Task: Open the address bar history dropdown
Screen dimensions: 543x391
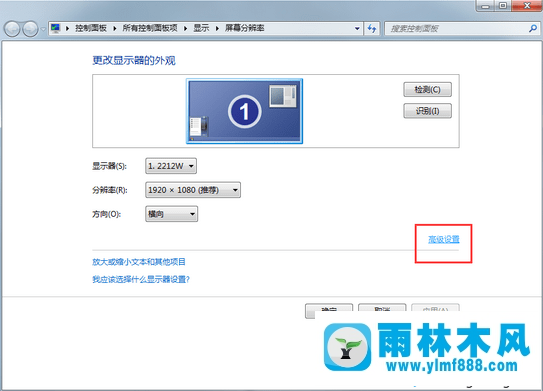Action: click(x=357, y=29)
